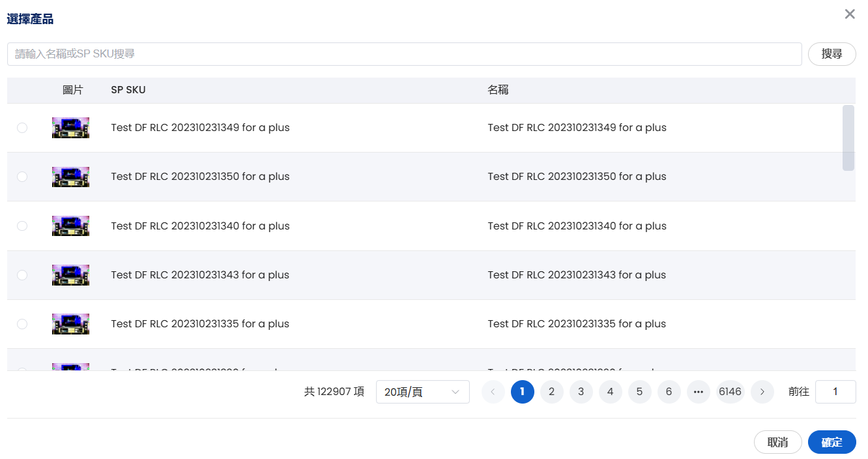Viewport: 868px width, 459px height.
Task: Close the 選擇產品 dialog with X icon
Action: 850,14
